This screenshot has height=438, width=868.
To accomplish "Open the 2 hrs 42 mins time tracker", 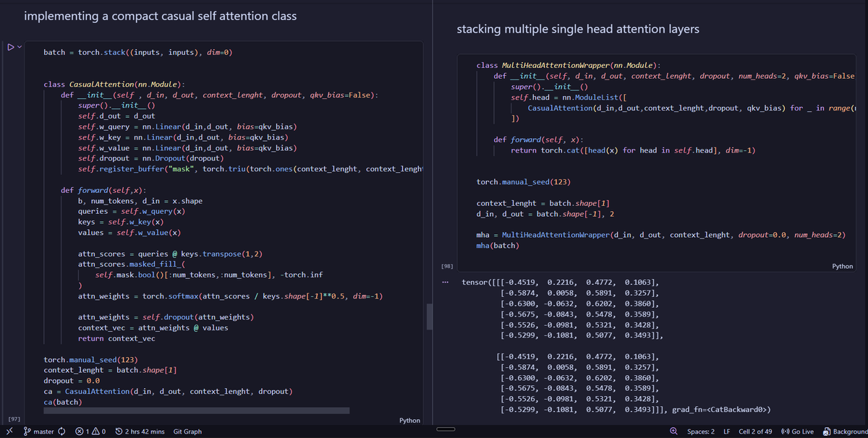I will [x=140, y=431].
